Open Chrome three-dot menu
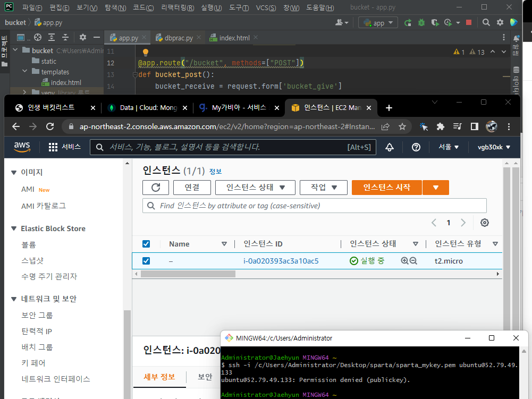This screenshot has height=399, width=532. pyautogui.click(x=509, y=126)
